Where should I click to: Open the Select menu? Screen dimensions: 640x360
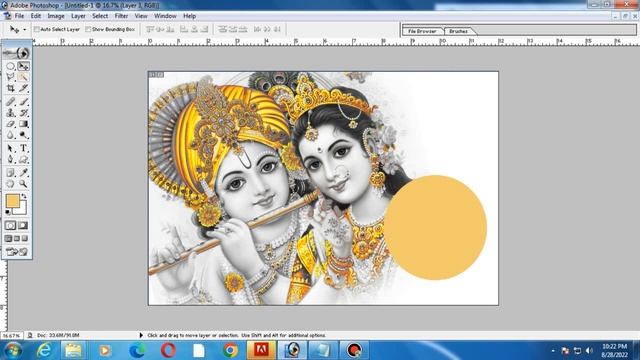[x=100, y=16]
